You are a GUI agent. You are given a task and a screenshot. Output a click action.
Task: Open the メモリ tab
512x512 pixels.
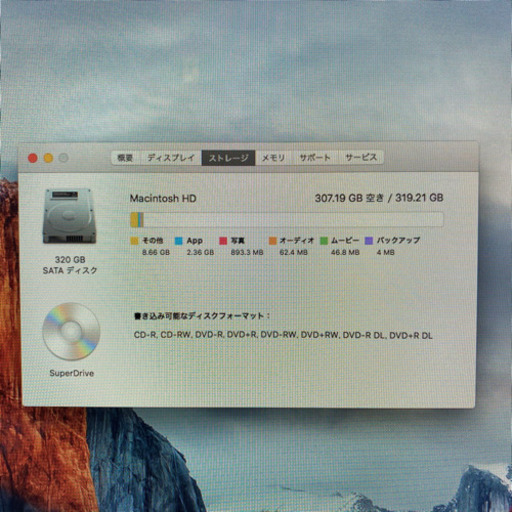click(273, 158)
